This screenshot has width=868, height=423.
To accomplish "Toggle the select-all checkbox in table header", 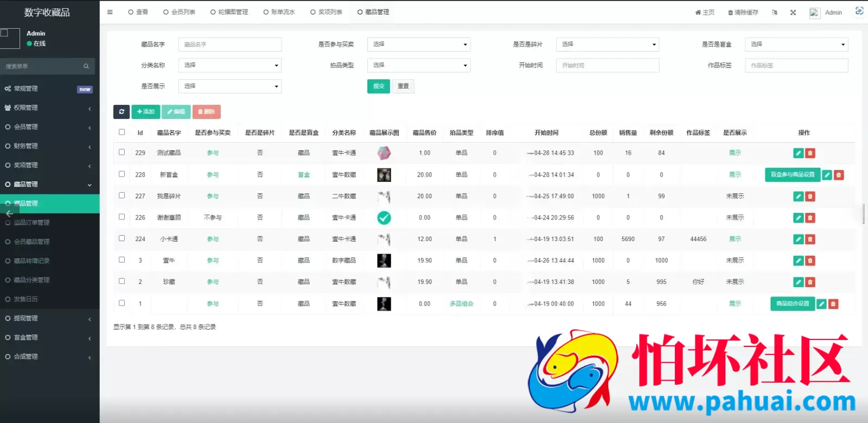I will pos(122,132).
